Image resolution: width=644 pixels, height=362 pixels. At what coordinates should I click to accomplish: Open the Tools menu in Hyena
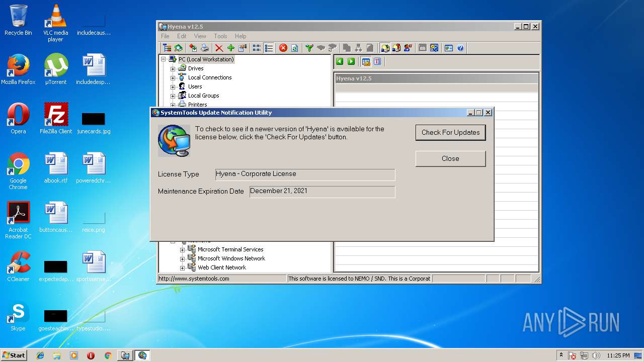pyautogui.click(x=220, y=36)
